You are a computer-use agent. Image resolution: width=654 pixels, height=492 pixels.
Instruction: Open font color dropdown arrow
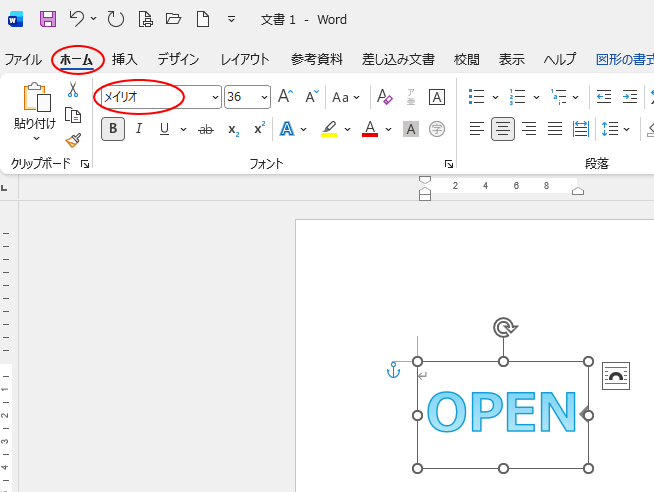point(388,129)
